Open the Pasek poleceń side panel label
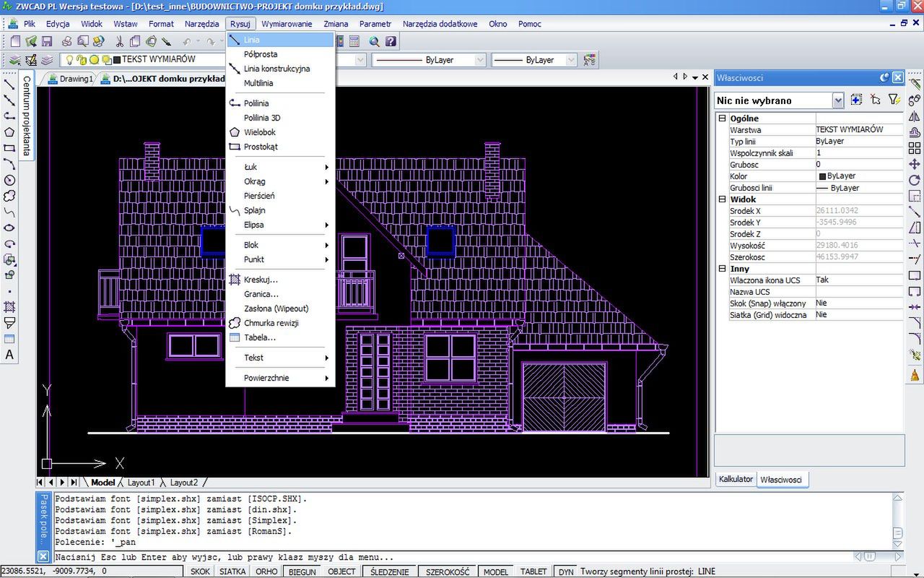Viewport: 924px width, 578px height. pos(43,519)
